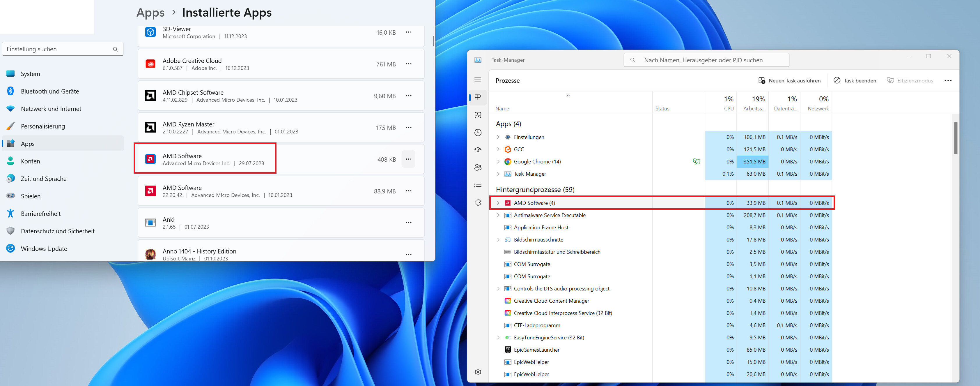Open three-dot menu for Adobe Creative Cloud
Image resolution: width=980 pixels, height=386 pixels.
[x=408, y=64]
